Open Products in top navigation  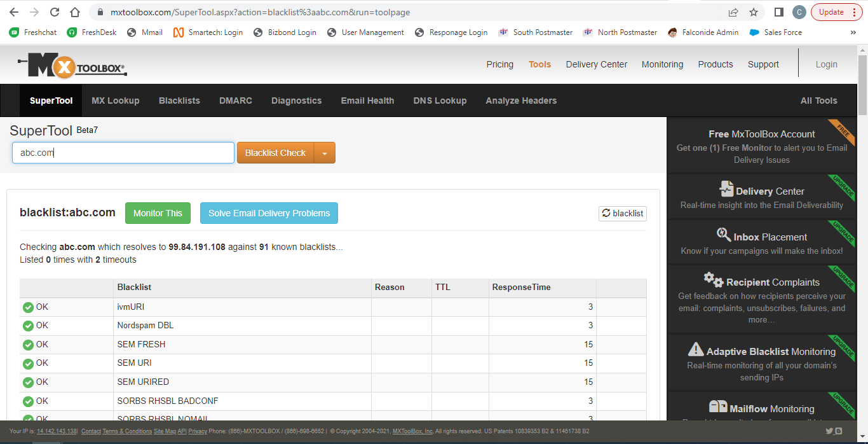pyautogui.click(x=715, y=64)
